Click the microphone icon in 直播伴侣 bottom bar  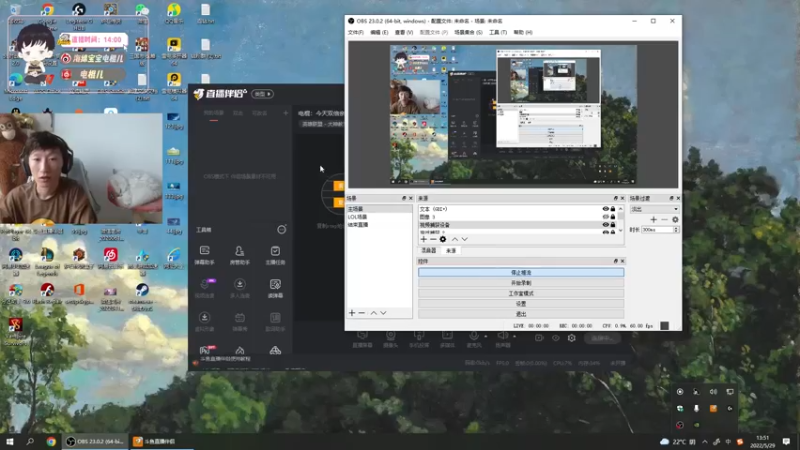point(473,336)
